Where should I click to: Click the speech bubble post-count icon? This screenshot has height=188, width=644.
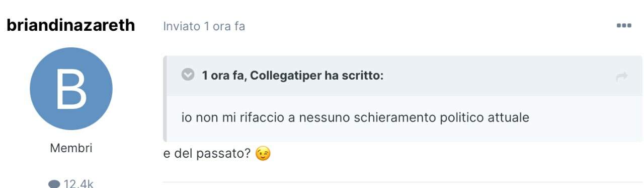click(54, 184)
